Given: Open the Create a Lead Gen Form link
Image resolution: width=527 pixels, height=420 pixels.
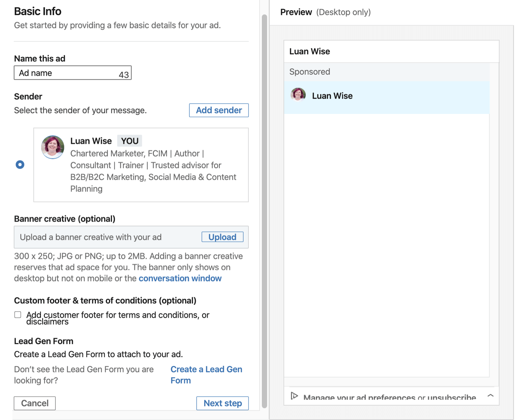Looking at the screenshot, I should [x=206, y=375].
